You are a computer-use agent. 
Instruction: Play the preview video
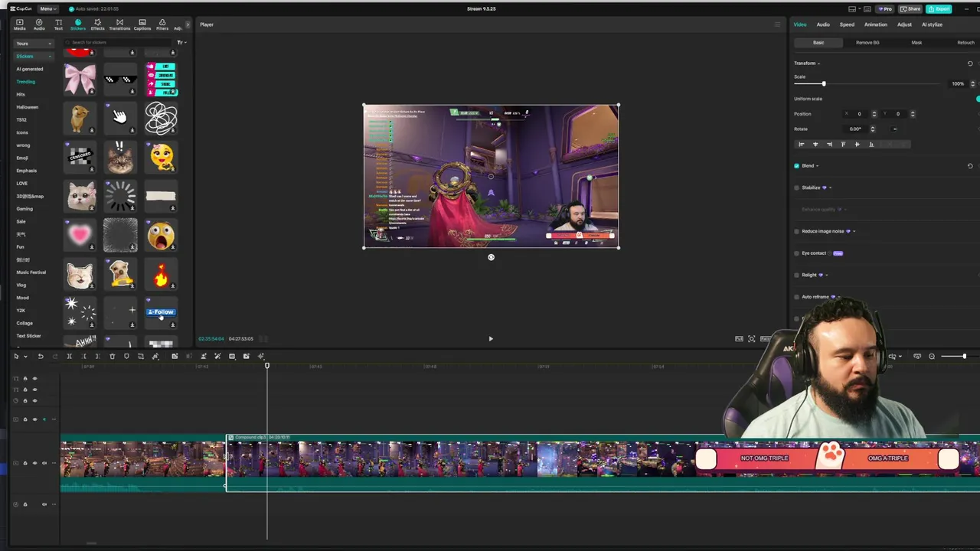point(491,339)
